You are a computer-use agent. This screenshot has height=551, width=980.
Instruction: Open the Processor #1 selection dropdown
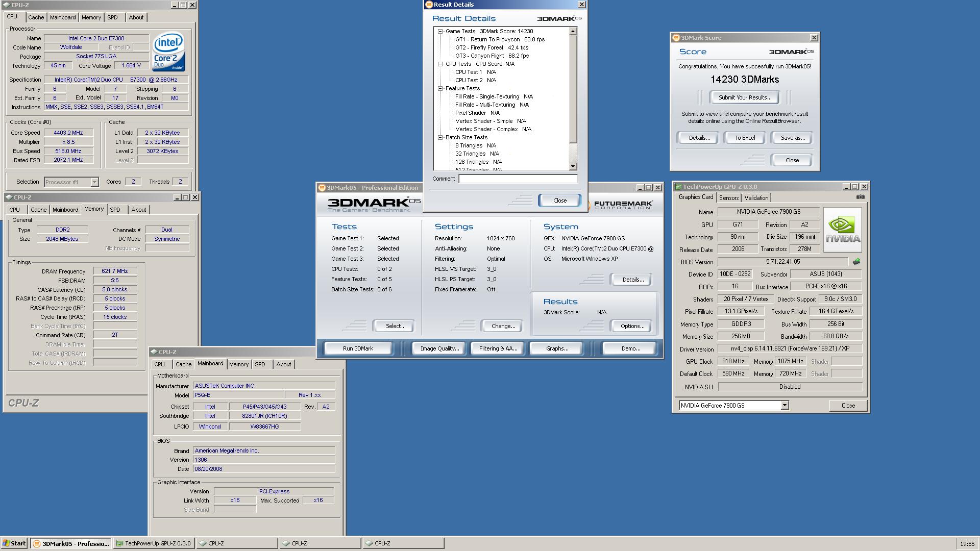[x=94, y=182]
